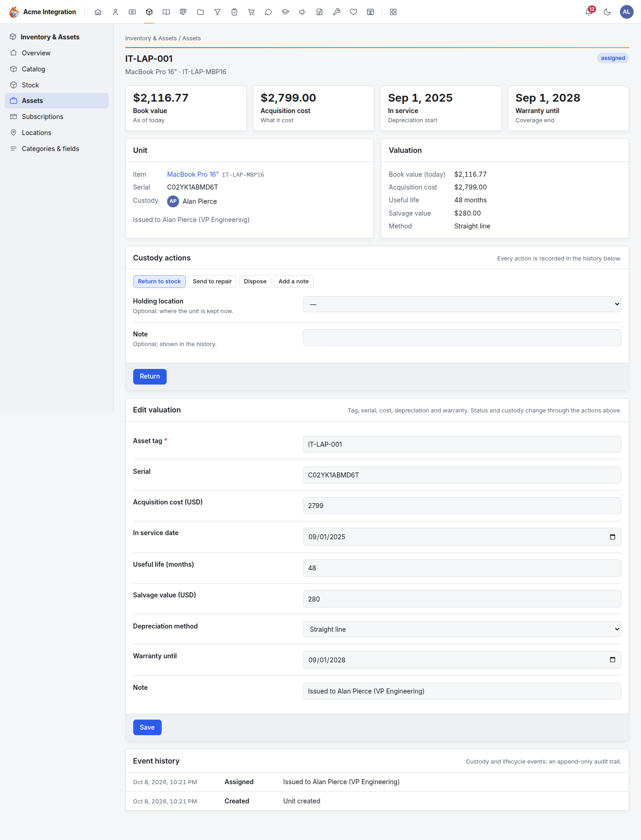This screenshot has width=641, height=840.
Task: Open the heart icon in top navigation
Action: click(353, 12)
